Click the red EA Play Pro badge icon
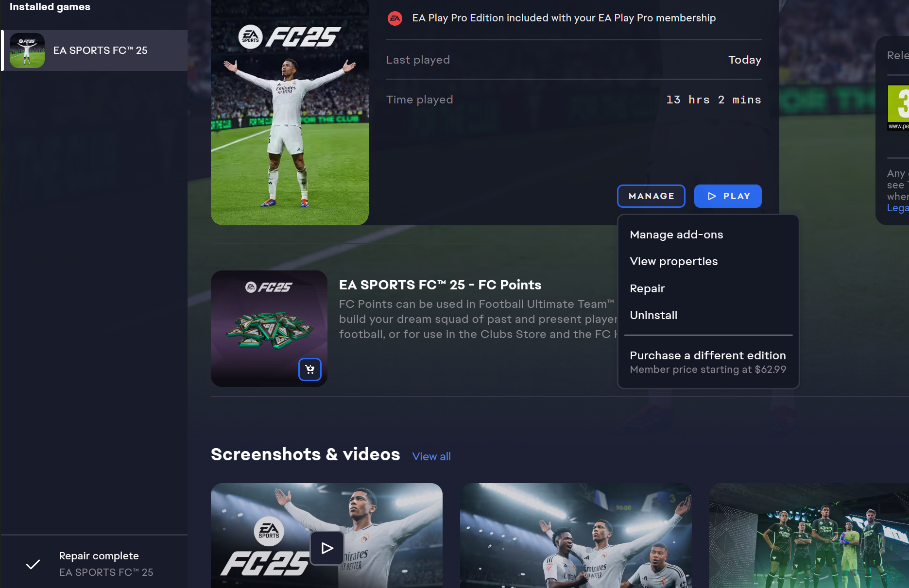Image resolution: width=909 pixels, height=588 pixels. point(395,18)
